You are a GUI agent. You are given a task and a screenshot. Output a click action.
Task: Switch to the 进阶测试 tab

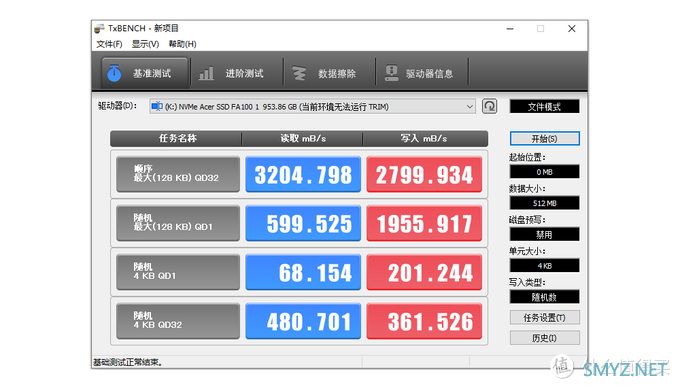237,72
